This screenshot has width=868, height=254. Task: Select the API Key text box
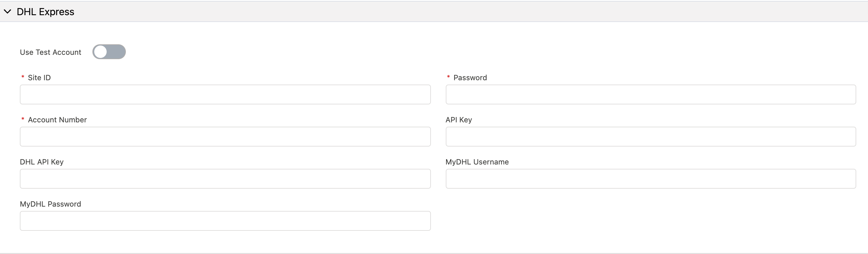(651, 136)
